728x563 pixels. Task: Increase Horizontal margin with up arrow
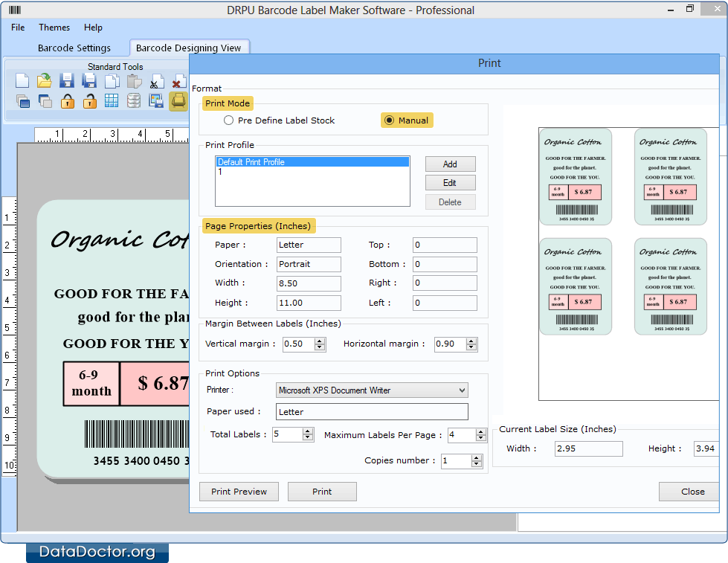[471, 341]
